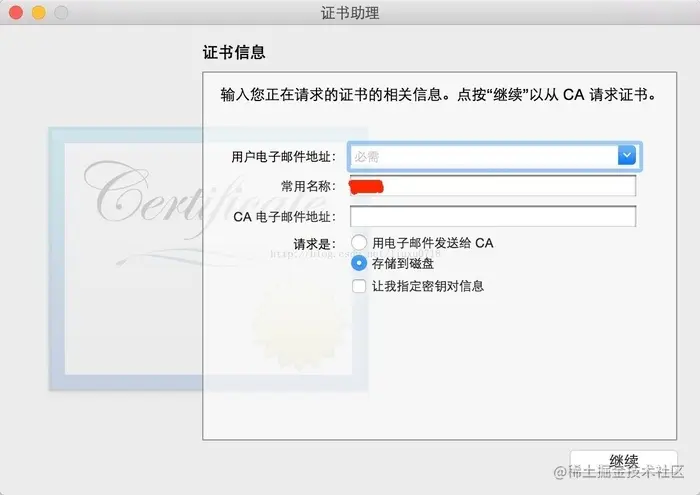Click the 继续 button

pos(624,462)
